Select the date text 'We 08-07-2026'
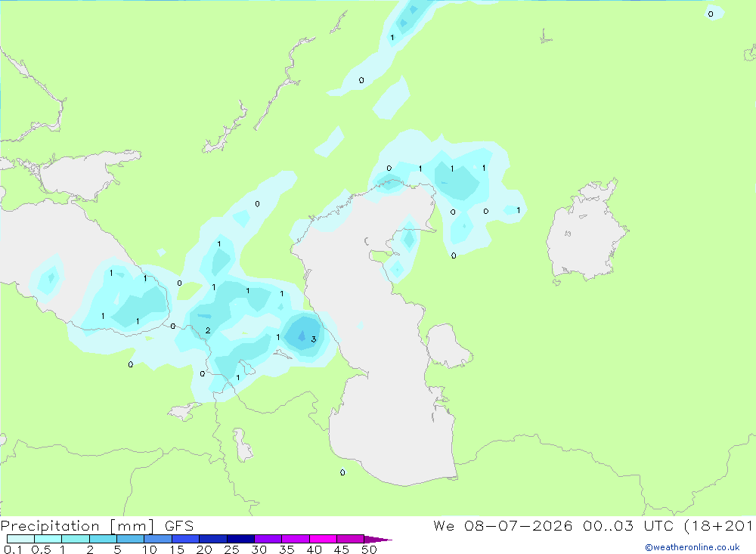 point(503,526)
